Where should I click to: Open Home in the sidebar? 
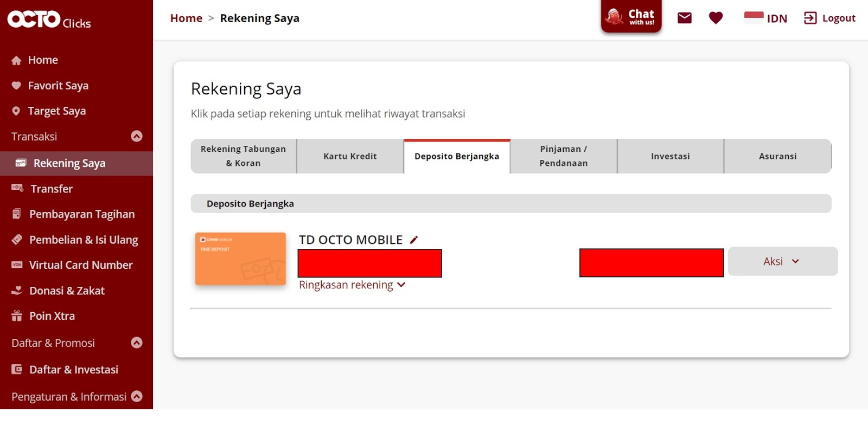(x=43, y=60)
